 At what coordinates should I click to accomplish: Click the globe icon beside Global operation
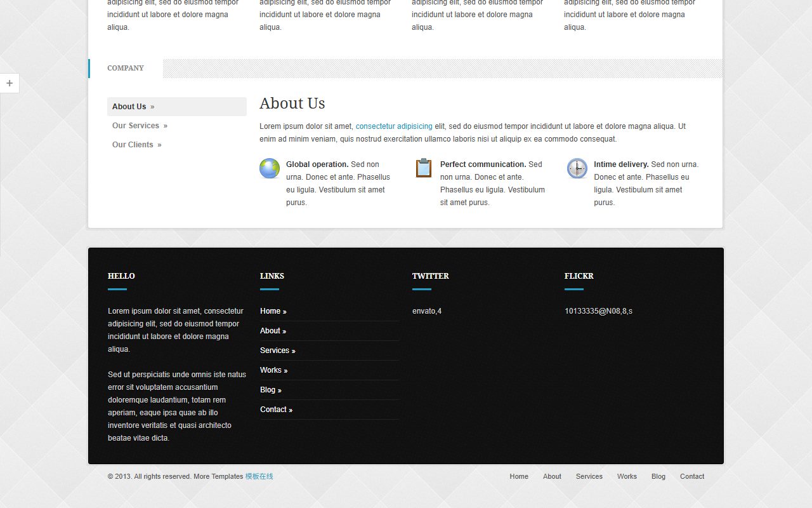coord(270,168)
